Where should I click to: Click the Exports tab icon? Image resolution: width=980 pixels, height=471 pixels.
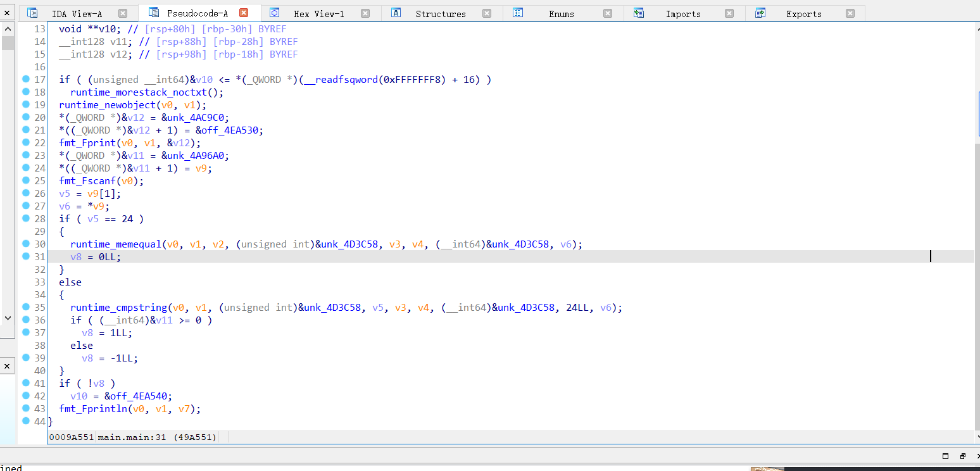point(760,13)
